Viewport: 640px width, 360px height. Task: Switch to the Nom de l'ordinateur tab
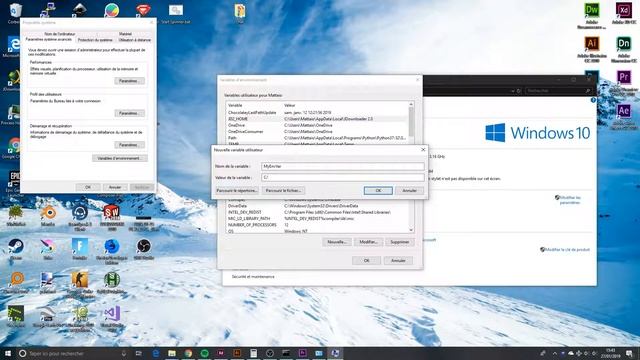60,34
